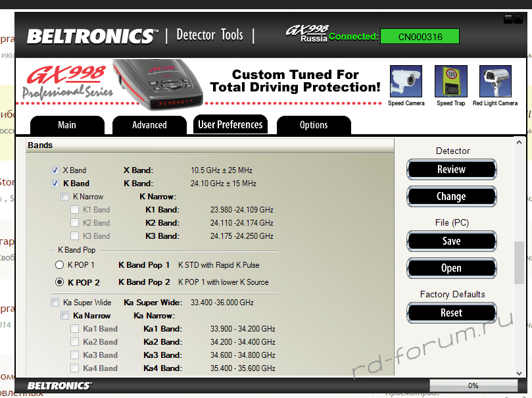Screen dimensions: 532x398
Task: Click the GX998 Professional Series logo
Action: coord(67,82)
